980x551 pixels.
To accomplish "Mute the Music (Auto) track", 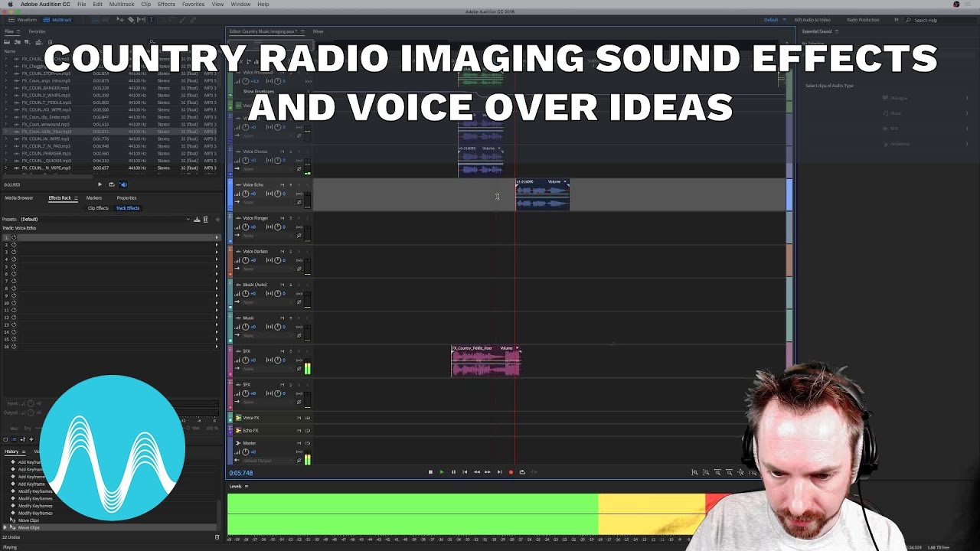I will pyautogui.click(x=282, y=285).
